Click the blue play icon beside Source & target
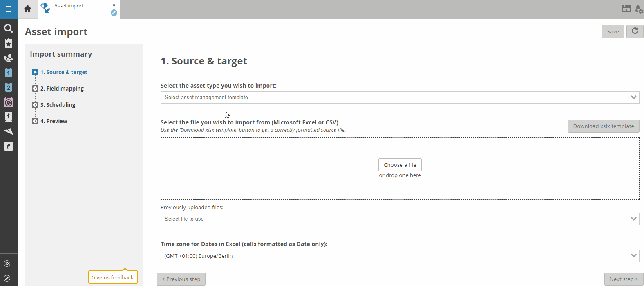The height and width of the screenshot is (286, 644). pos(35,72)
